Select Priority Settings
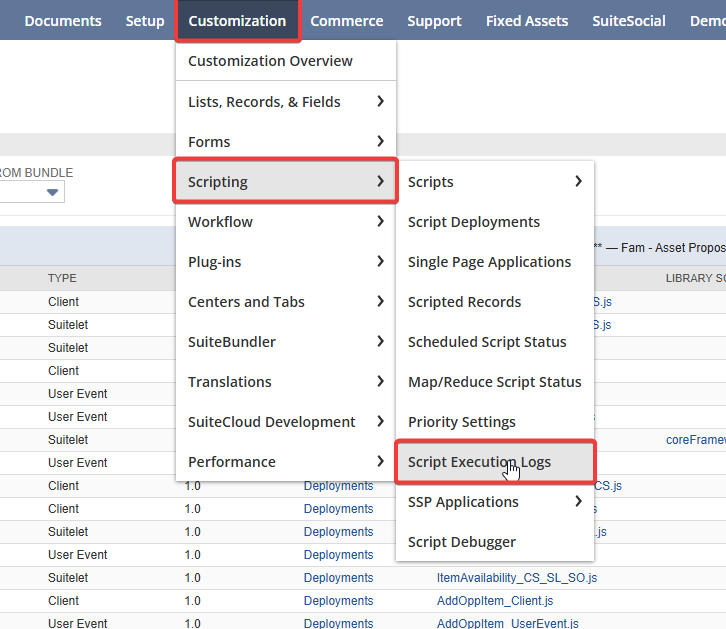This screenshot has height=629, width=726. pos(495,422)
